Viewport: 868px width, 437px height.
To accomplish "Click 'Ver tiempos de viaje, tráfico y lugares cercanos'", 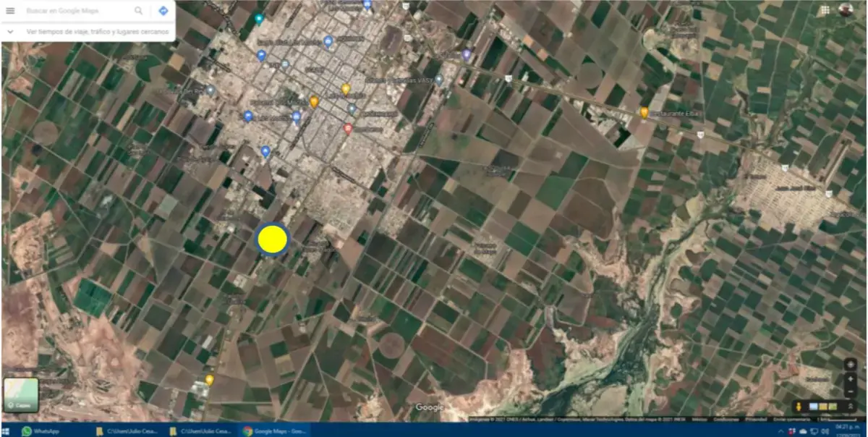I will (97, 32).
